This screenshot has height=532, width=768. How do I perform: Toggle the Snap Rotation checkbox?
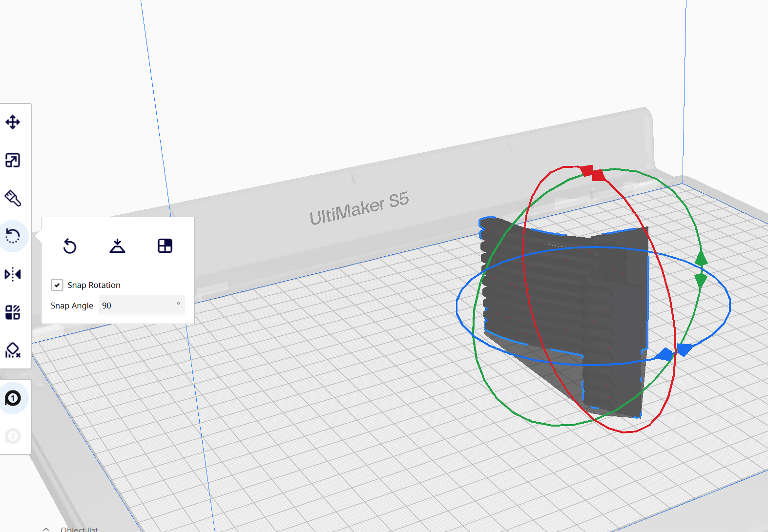pos(57,285)
